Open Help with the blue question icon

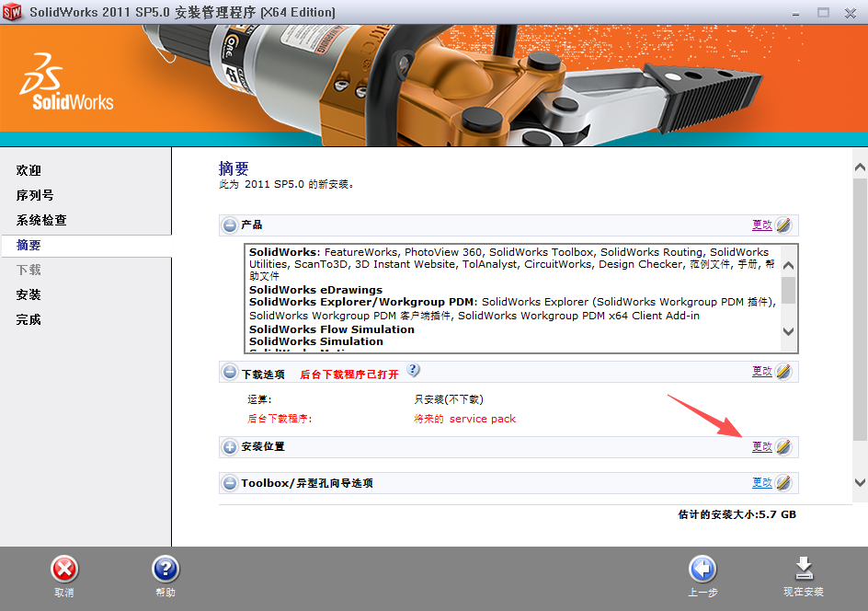pos(165,570)
